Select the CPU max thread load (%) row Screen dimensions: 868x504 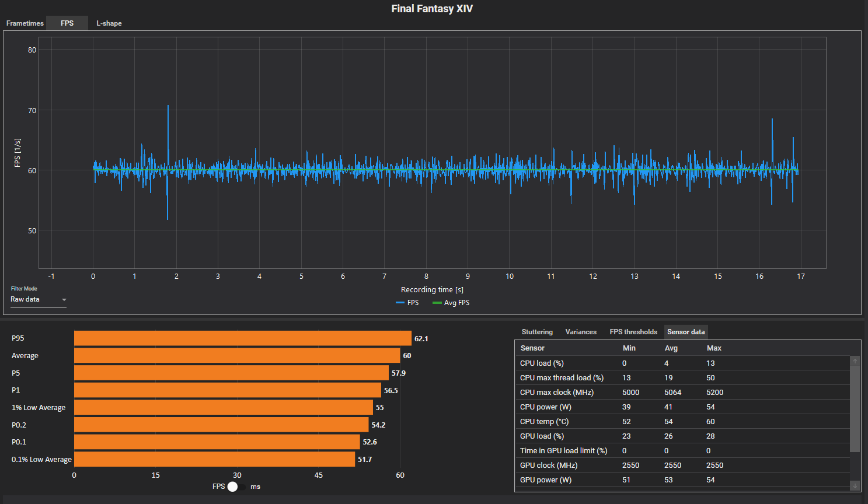[682, 378]
